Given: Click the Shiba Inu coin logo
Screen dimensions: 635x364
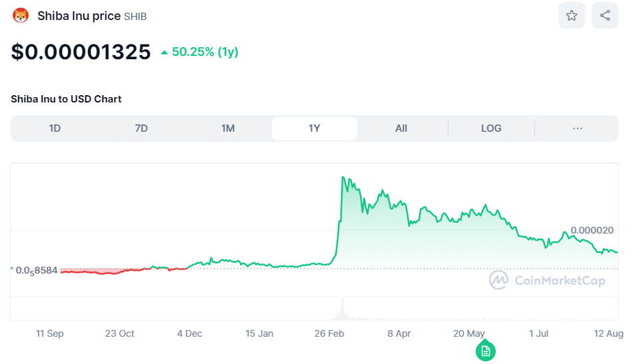Looking at the screenshot, I should pyautogui.click(x=21, y=16).
